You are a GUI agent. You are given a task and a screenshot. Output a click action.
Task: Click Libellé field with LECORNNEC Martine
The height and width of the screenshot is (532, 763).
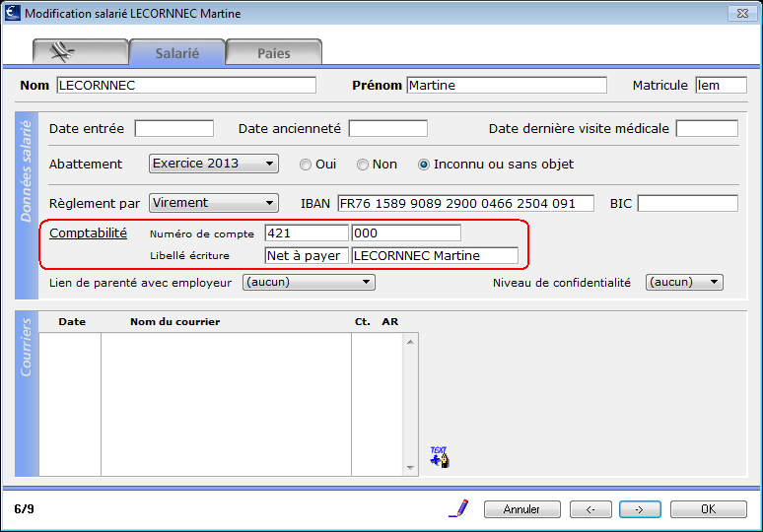435,255
